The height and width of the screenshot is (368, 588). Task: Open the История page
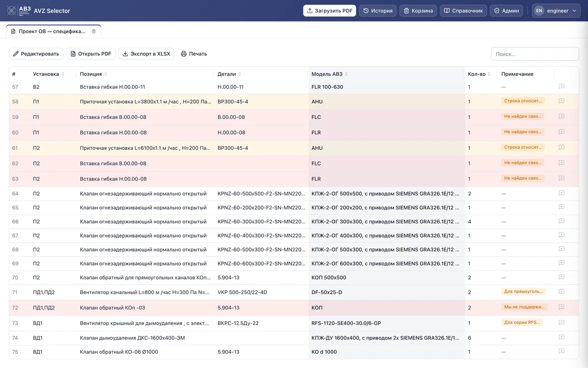377,11
